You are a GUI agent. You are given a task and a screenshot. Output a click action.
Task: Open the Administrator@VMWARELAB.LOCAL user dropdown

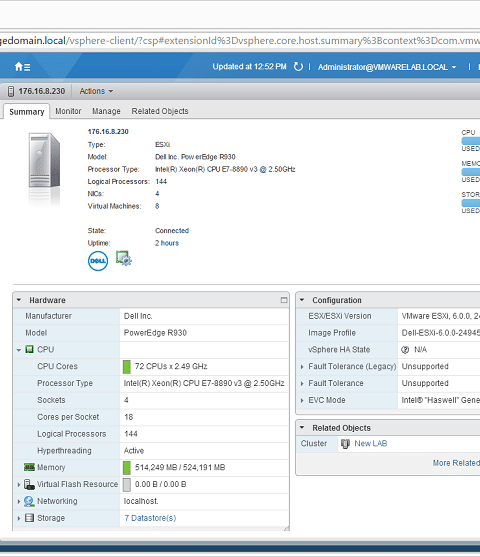click(387, 67)
